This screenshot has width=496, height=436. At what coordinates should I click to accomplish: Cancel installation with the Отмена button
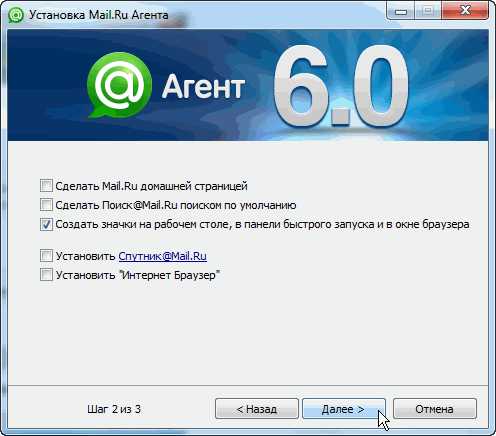[435, 409]
